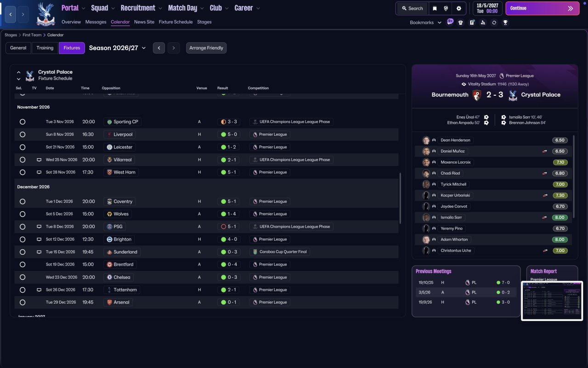This screenshot has width=588, height=368.
Task: Click the trophy icon in bookmarks bar
Action: [505, 23]
